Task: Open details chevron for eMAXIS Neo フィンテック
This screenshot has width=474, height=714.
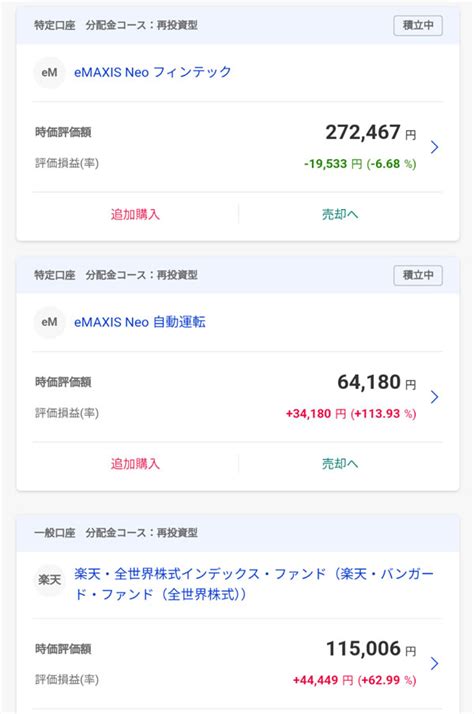Action: point(434,147)
